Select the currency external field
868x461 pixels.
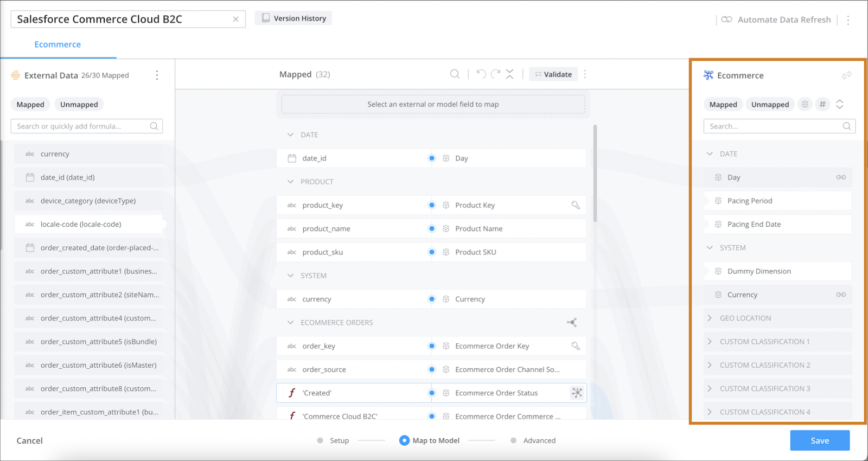[x=88, y=154]
